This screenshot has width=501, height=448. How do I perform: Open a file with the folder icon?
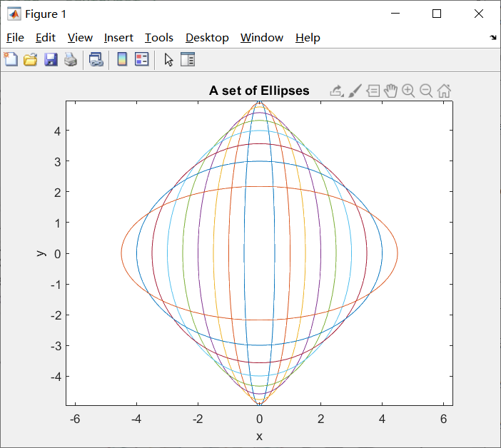coord(31,60)
